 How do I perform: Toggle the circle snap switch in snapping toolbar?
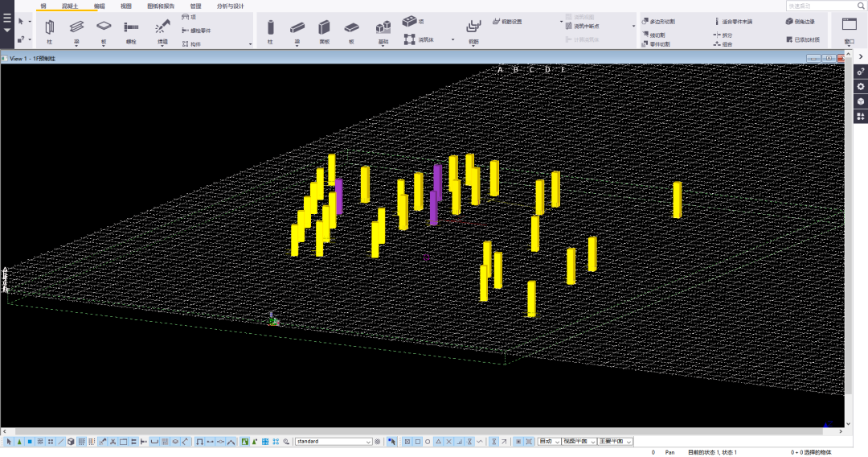(428, 442)
